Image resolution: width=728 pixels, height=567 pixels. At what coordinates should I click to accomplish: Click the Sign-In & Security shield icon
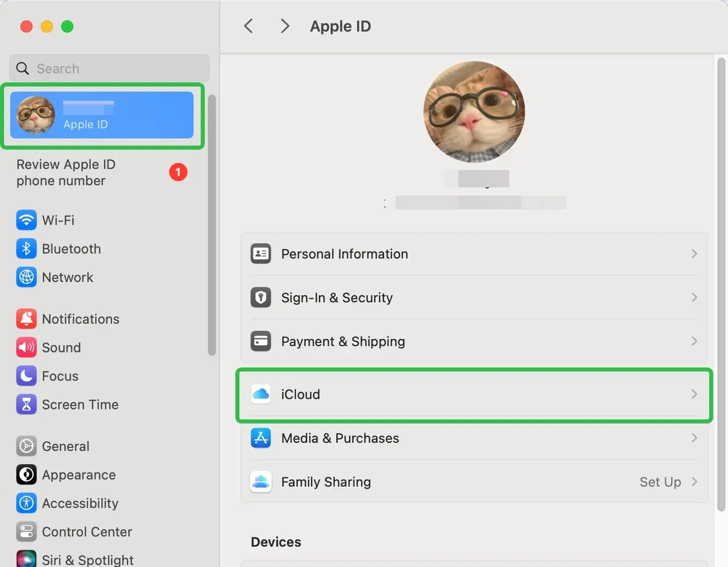pos(261,297)
